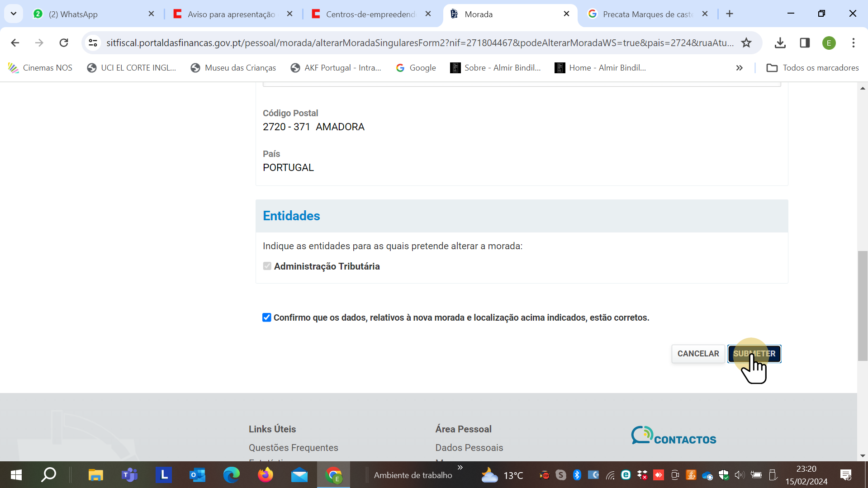Open Todos os marcadores folder
Image resolution: width=868 pixels, height=488 pixels.
[x=812, y=68]
